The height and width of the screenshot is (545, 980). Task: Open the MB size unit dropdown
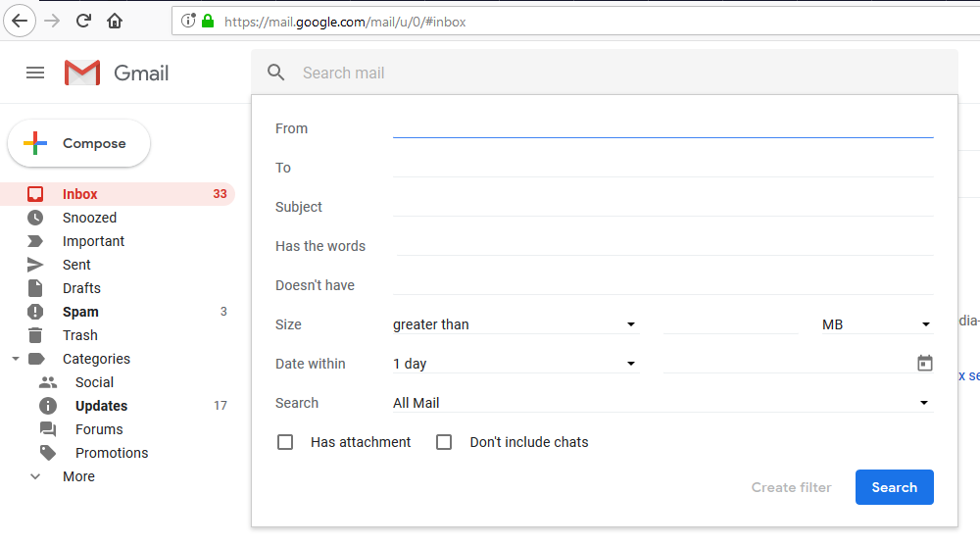coord(877,324)
